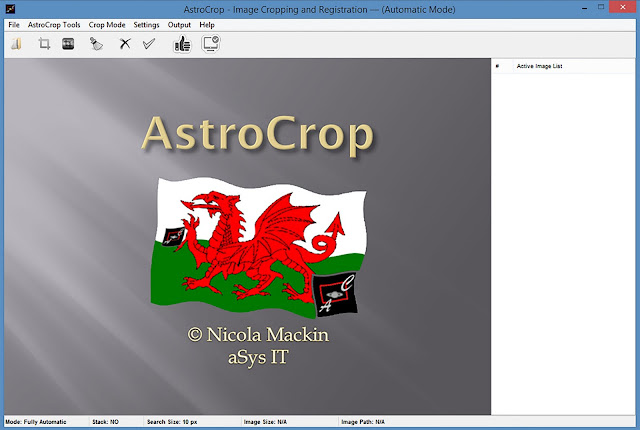Click the thumbs-up icon
The image size is (640, 430).
click(x=182, y=44)
